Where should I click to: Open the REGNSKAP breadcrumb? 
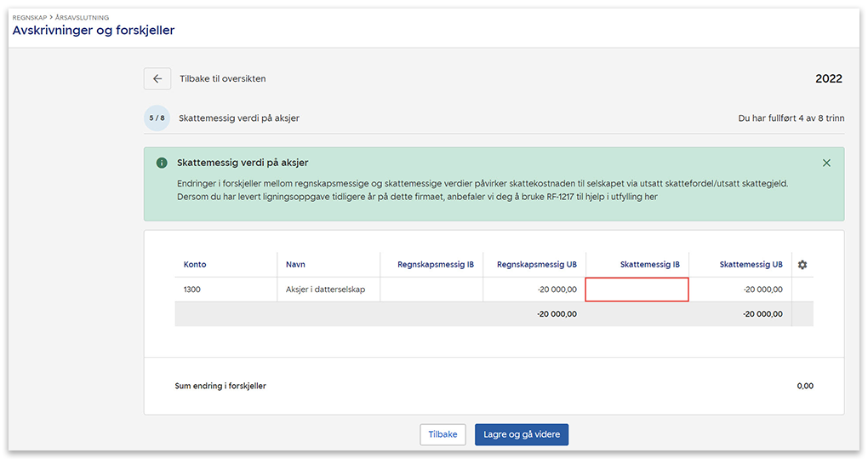tap(31, 17)
